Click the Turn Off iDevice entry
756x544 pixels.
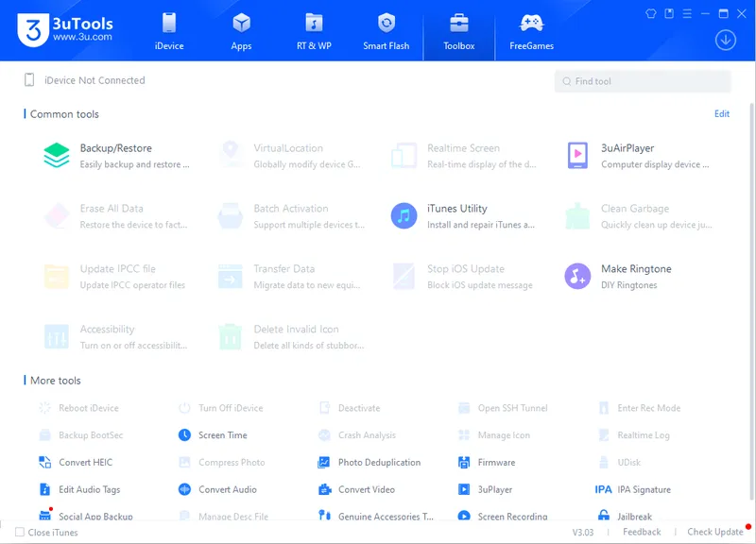pos(221,408)
